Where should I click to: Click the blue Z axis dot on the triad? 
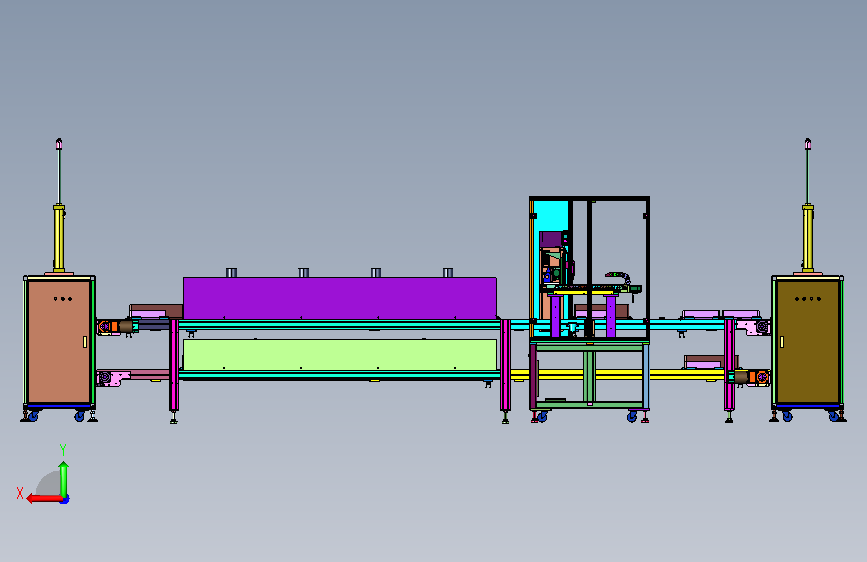(65, 500)
